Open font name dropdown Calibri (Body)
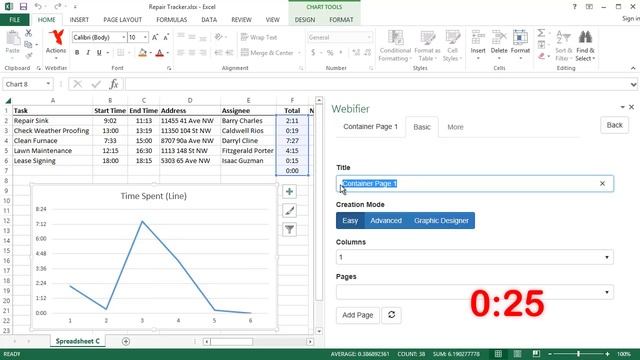Screen dimensions: 640x360 click(x=123, y=37)
